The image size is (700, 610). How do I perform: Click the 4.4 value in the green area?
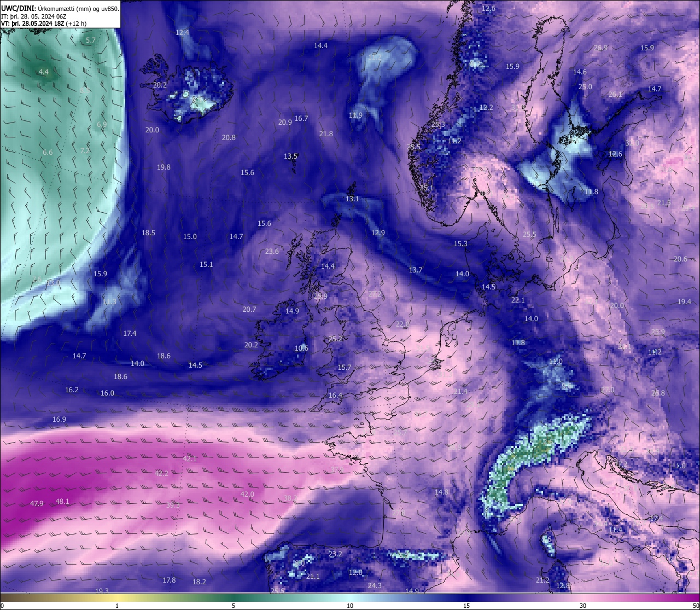44,72
